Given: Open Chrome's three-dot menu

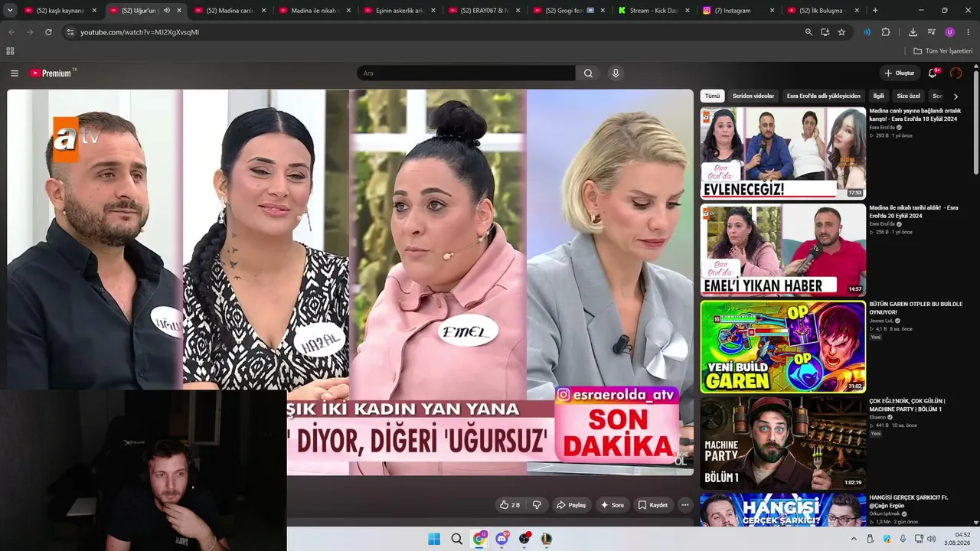Looking at the screenshot, I should click(x=969, y=32).
